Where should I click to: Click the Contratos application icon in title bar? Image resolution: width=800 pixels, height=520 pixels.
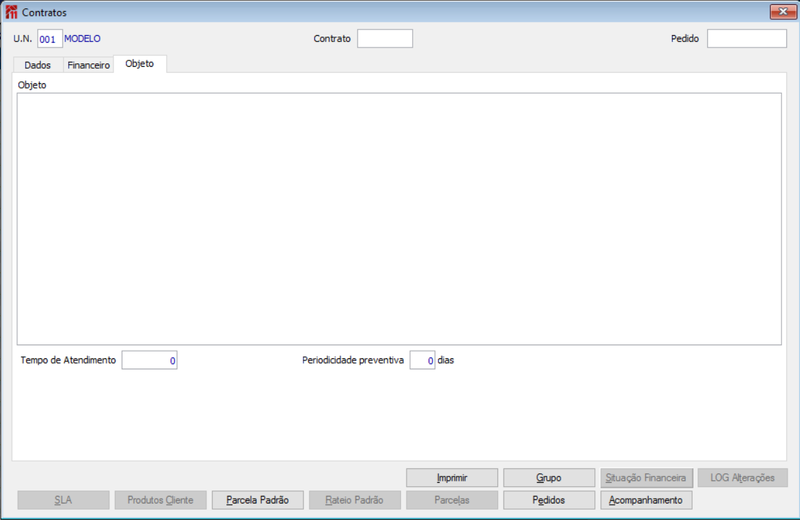point(11,12)
